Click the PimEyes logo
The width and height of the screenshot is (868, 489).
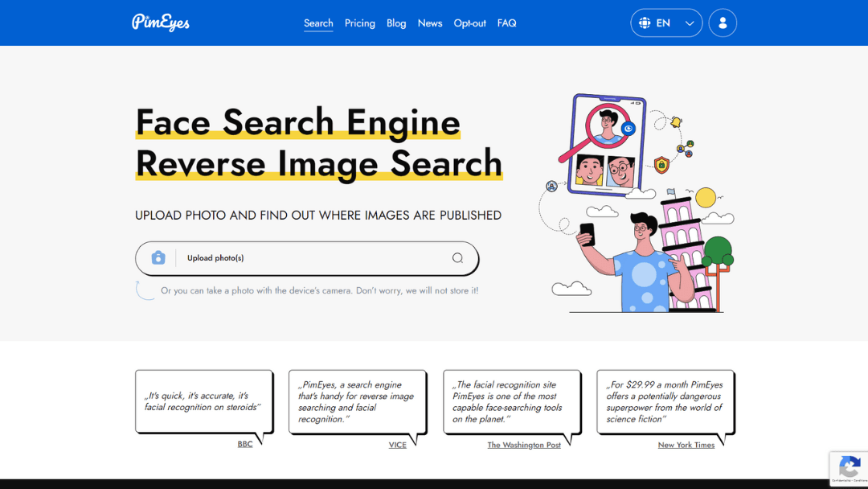coord(161,23)
